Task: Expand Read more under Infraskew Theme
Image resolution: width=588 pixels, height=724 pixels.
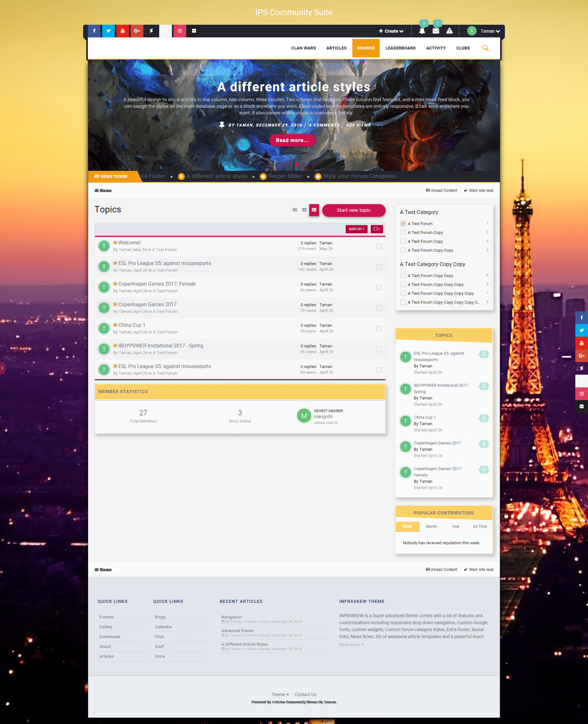Action: [351, 645]
